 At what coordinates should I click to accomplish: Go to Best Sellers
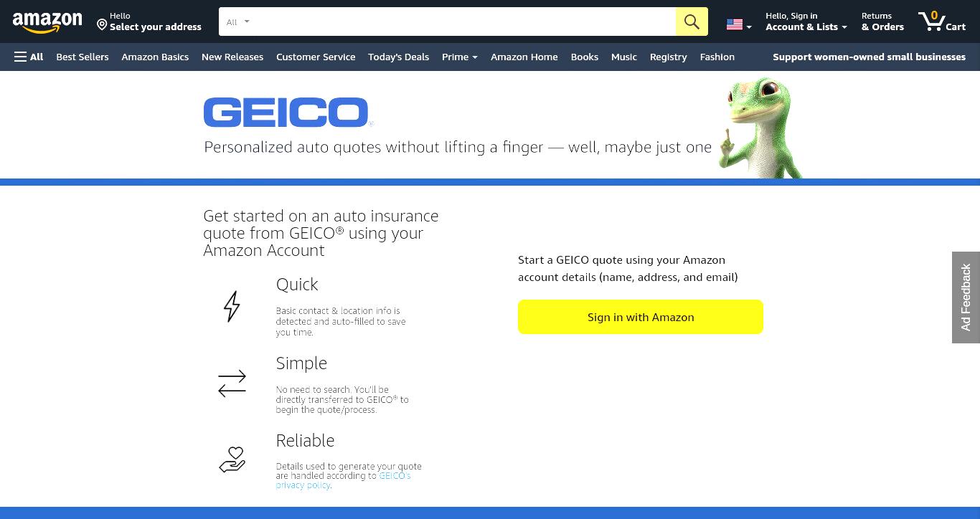tap(83, 57)
